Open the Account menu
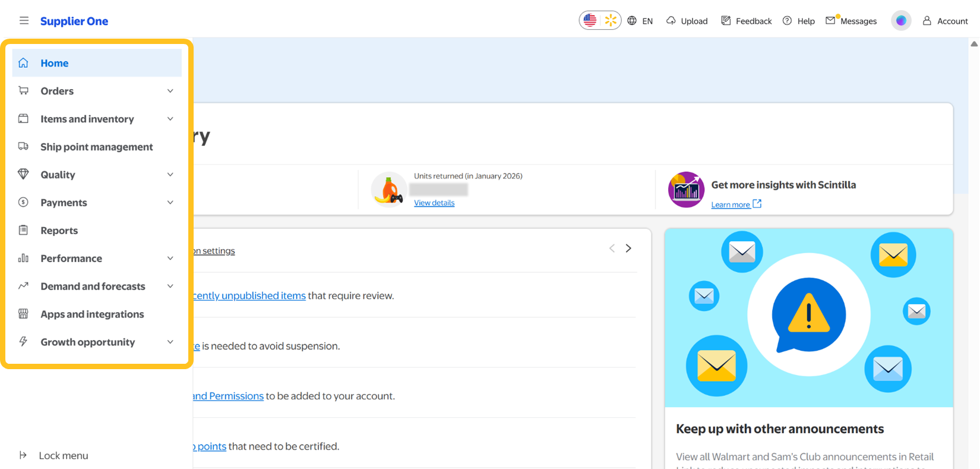Screen dimensions: 980x469 pyautogui.click(x=953, y=21)
